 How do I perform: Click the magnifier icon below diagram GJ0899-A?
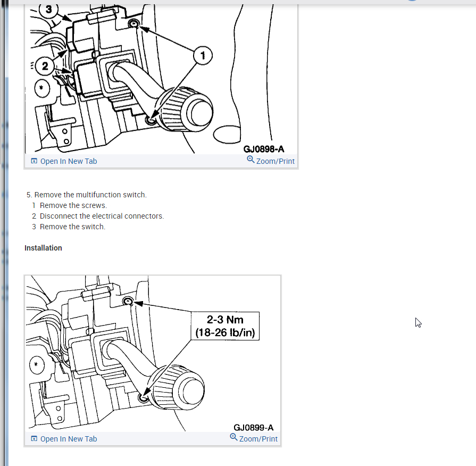[x=233, y=437]
